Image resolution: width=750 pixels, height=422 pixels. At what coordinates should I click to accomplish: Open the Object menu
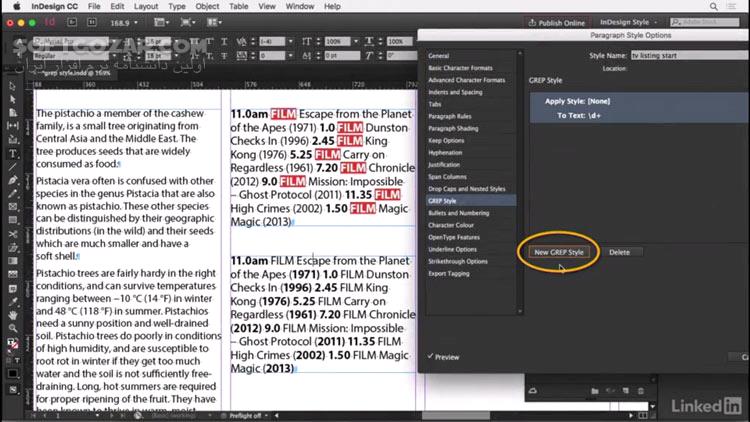[x=207, y=7]
